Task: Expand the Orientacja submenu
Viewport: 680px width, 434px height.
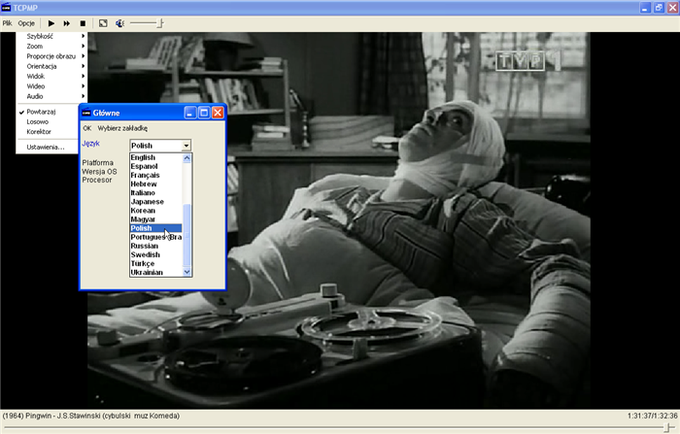Action: (x=51, y=66)
